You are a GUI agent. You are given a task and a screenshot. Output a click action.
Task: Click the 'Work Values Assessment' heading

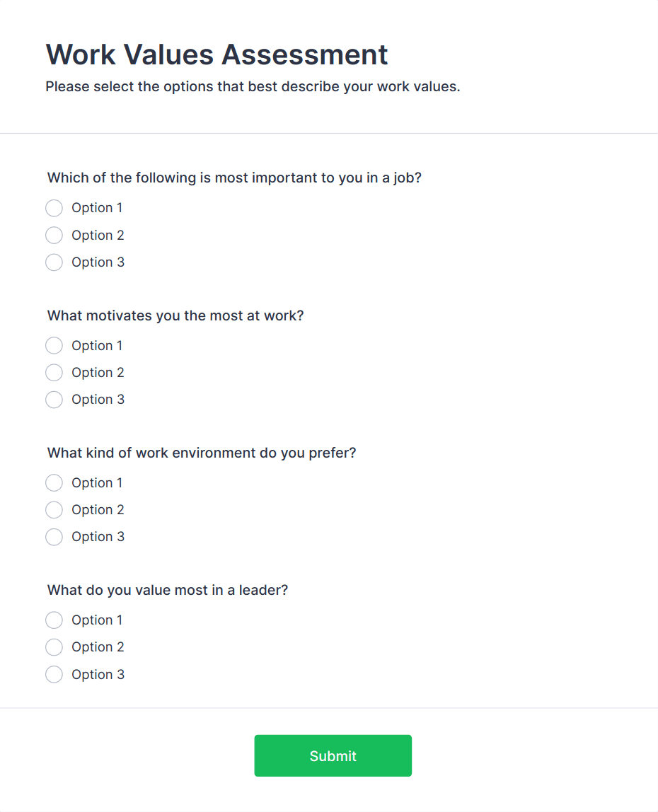coord(217,54)
